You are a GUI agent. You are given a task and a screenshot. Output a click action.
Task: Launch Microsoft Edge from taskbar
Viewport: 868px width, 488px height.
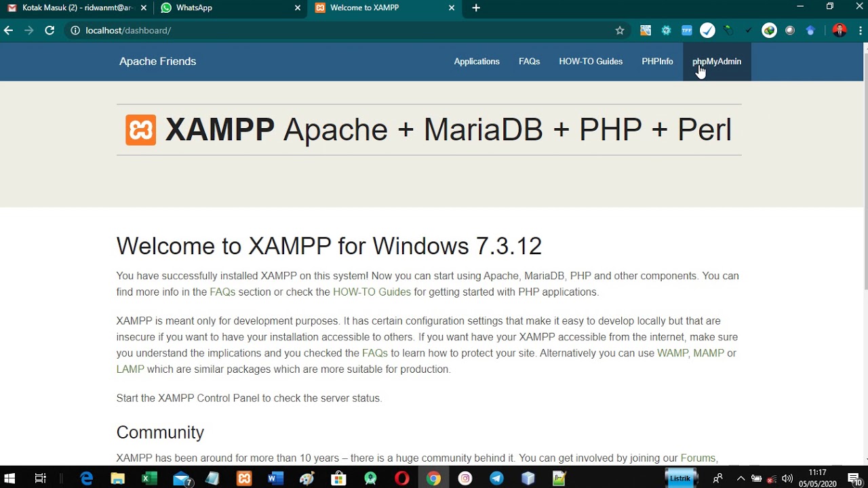[87, 479]
